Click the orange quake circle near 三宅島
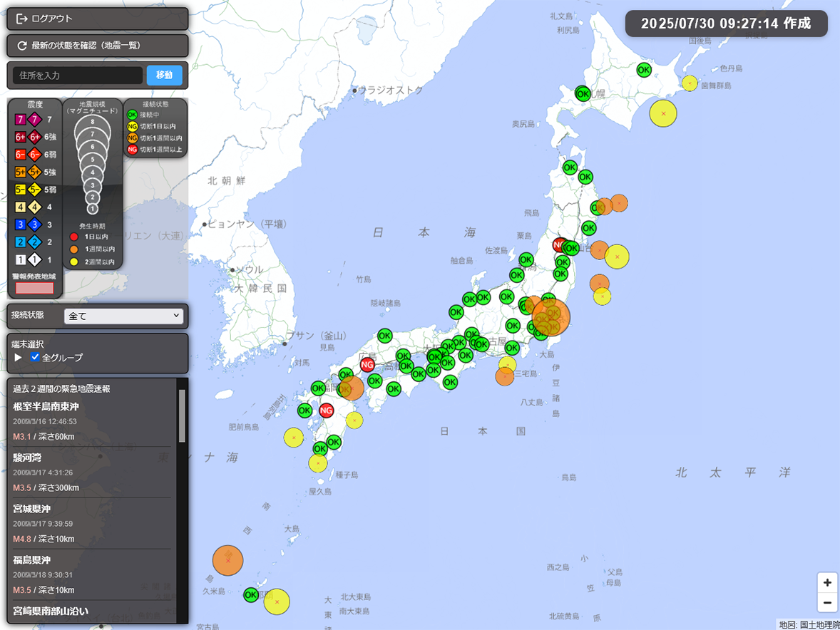Viewport: 840px width, 630px height. point(505,376)
